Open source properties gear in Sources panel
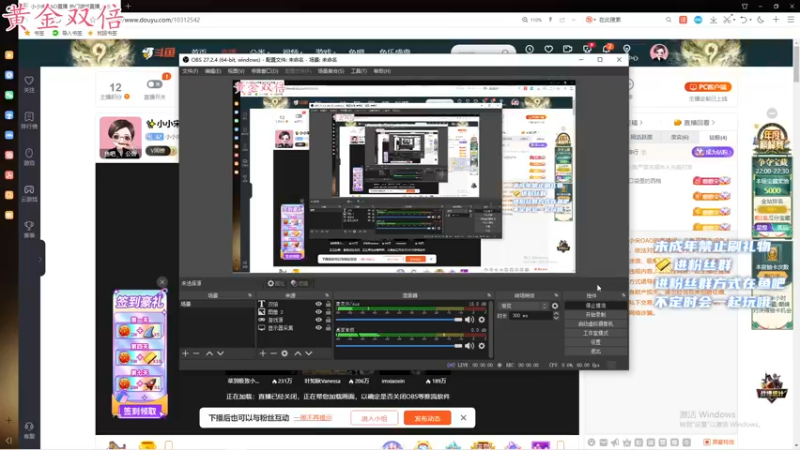The width and height of the screenshot is (800, 450). [285, 353]
